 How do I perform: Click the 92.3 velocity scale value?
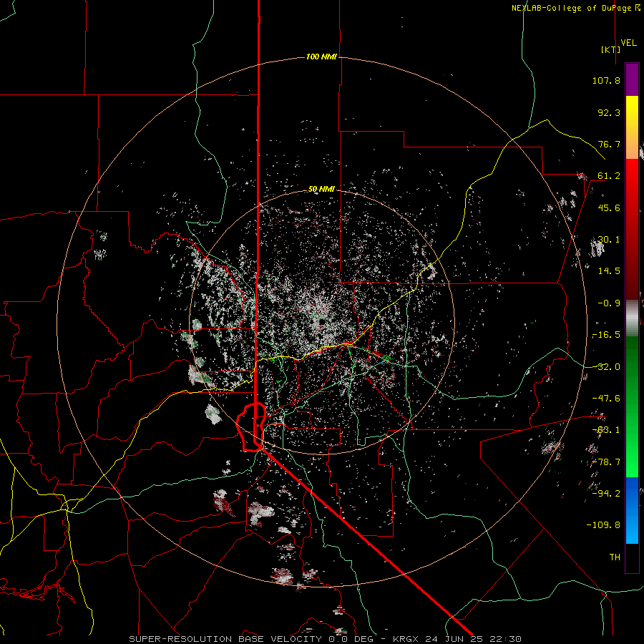tap(609, 112)
